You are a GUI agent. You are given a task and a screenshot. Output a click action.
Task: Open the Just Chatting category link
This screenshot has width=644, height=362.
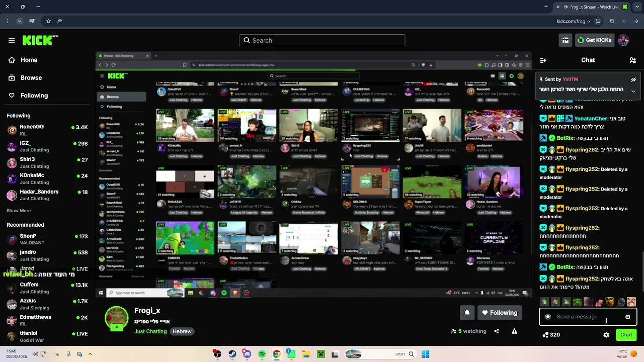150,331
